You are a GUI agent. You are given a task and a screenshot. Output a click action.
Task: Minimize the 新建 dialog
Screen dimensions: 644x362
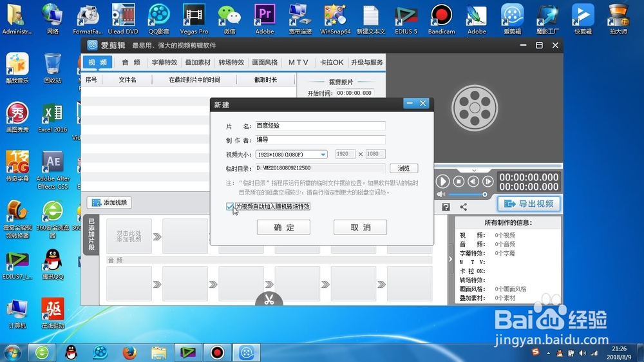[x=410, y=103]
